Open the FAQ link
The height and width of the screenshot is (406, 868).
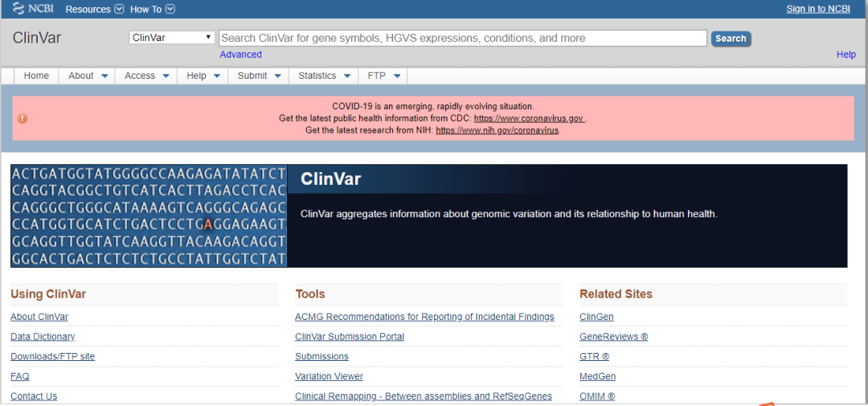(x=20, y=376)
